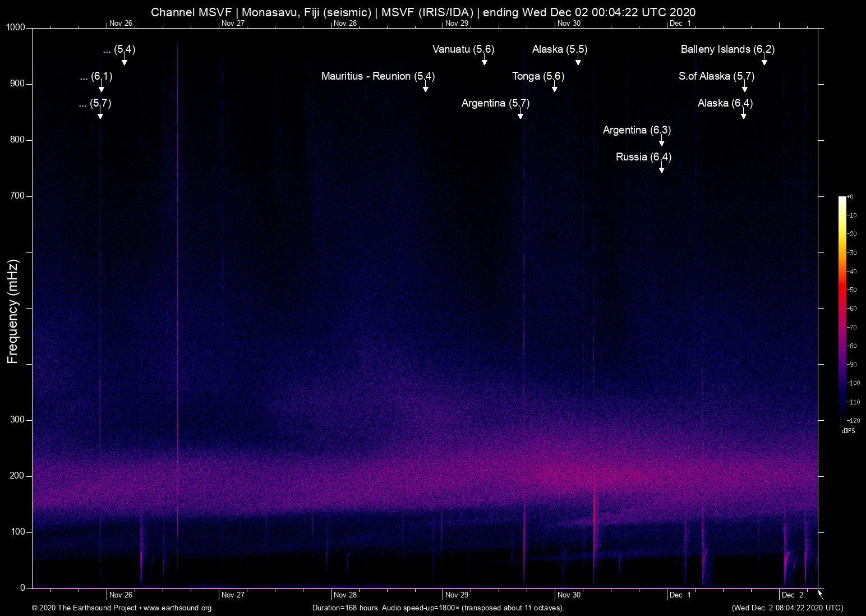
Task: Click the 200 frequency axis tick label
Action: [x=18, y=476]
